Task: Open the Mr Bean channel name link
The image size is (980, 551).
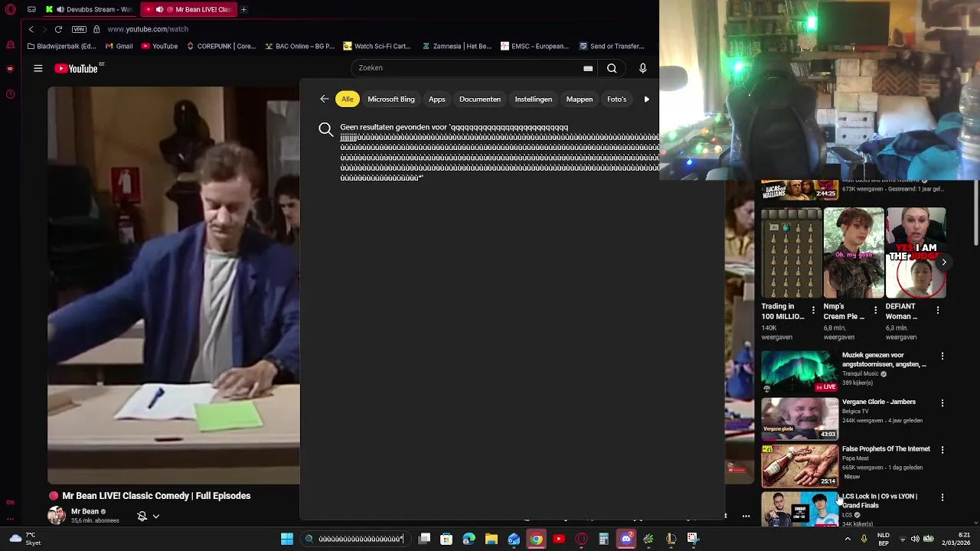Action: coord(85,511)
